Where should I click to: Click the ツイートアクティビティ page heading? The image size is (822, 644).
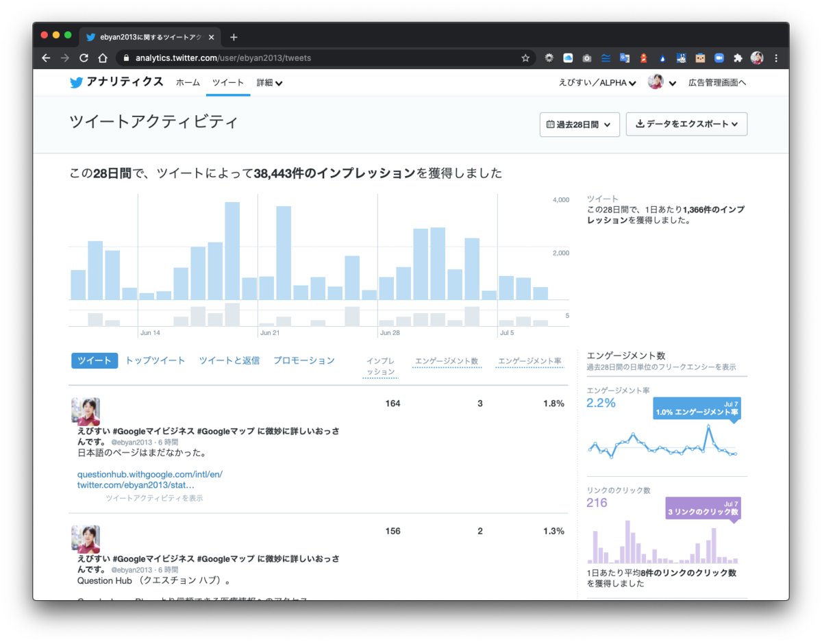click(x=154, y=122)
